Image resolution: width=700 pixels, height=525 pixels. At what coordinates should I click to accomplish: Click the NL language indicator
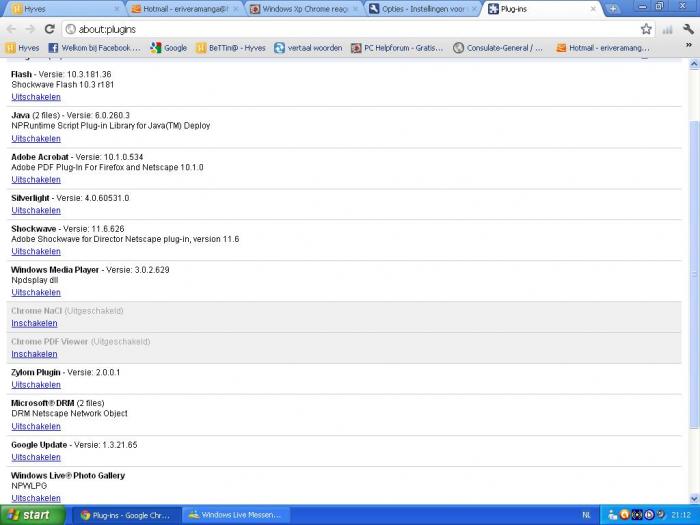[587, 515]
